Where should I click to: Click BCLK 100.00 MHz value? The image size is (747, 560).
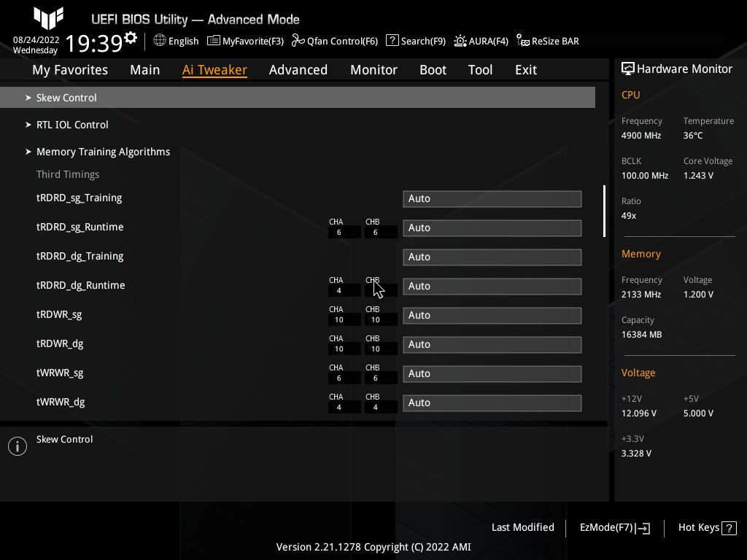coord(645,175)
